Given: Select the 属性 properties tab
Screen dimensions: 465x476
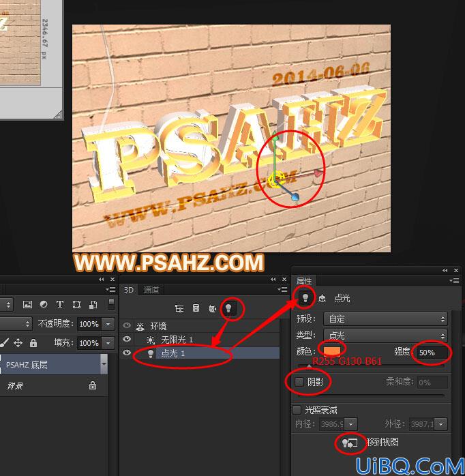Looking at the screenshot, I should [304, 281].
